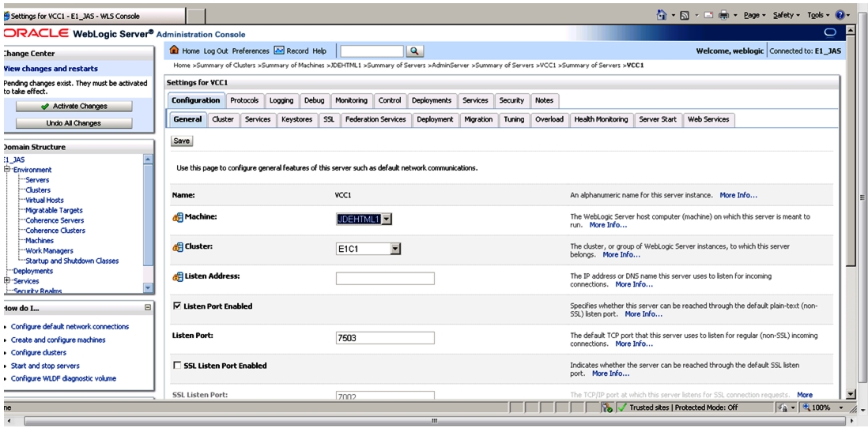This screenshot has width=868, height=443.
Task: Click the zoom level 100% icon
Action: (806, 407)
